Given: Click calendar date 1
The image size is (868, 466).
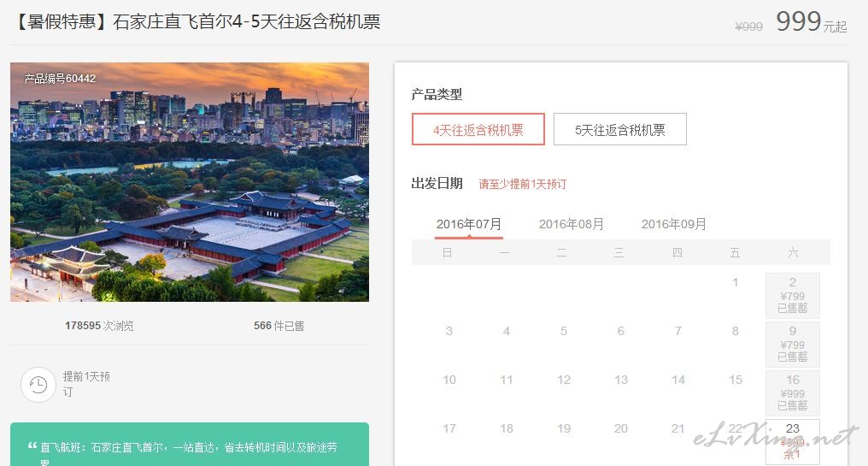Looking at the screenshot, I should 735,282.
